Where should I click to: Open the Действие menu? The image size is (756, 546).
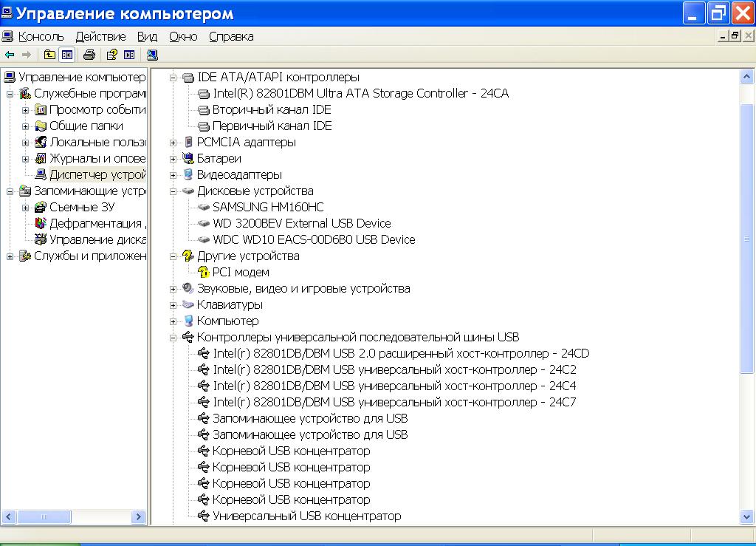100,36
